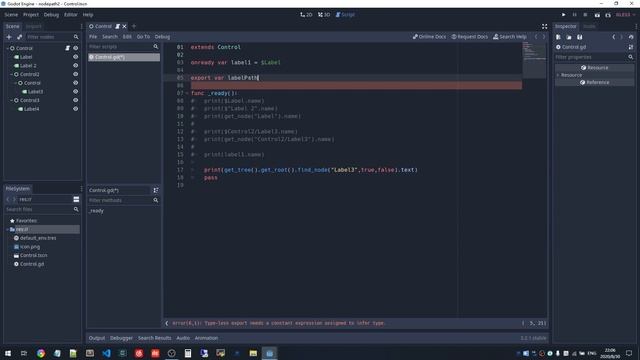Click the Search files magnifier icon
Viewport: 640px width, 360px height.
(76, 209)
